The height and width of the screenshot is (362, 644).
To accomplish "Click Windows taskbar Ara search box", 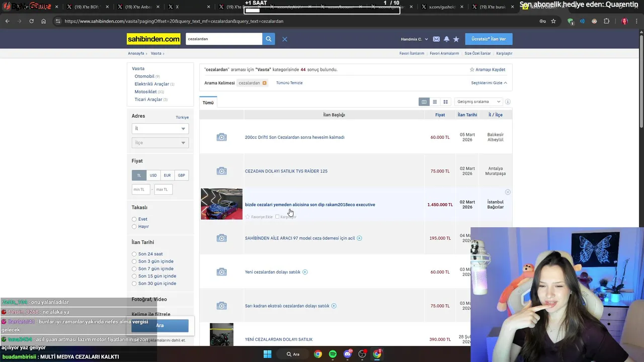I will tap(293, 354).
